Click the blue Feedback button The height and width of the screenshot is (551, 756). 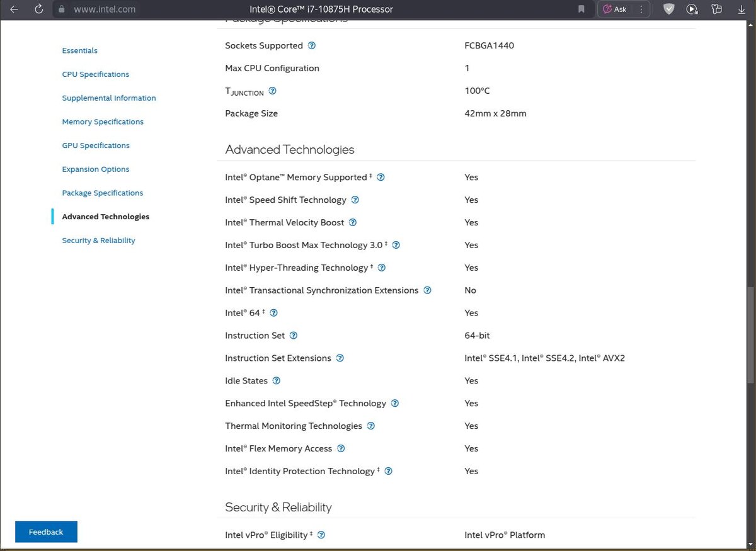[x=46, y=531]
